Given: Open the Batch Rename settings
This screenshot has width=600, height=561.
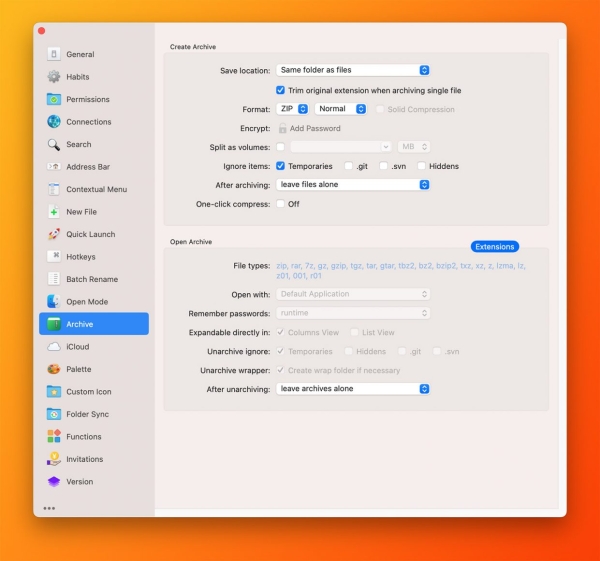Looking at the screenshot, I should point(94,279).
